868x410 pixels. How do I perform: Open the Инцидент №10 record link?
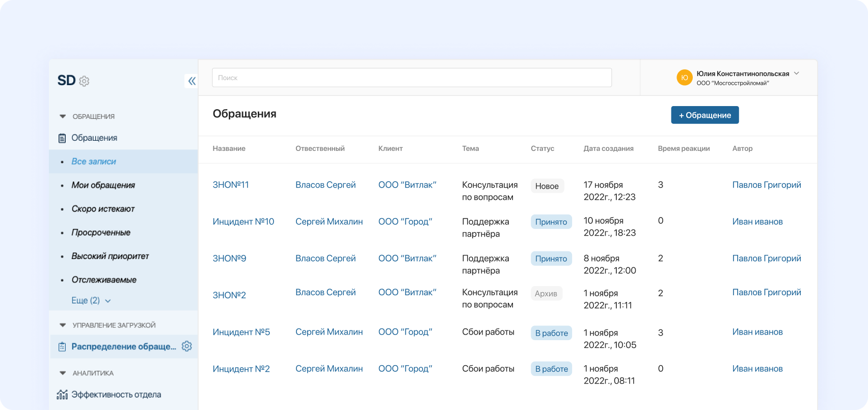point(243,222)
